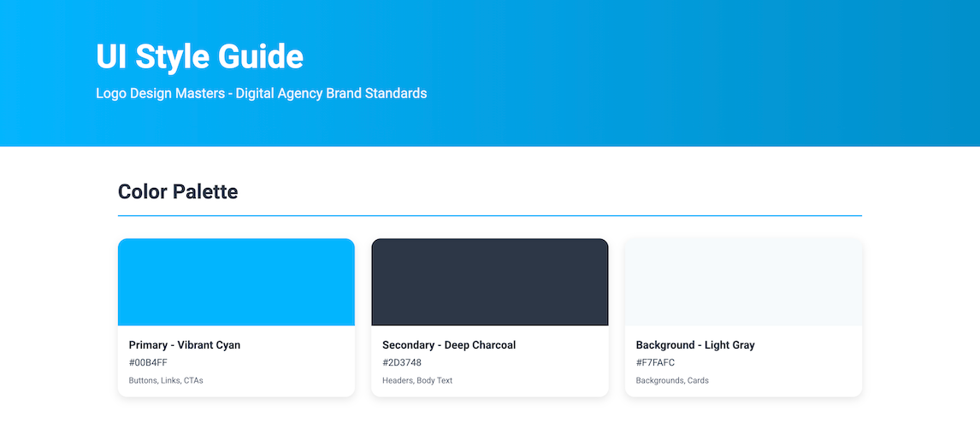Click the Backgrounds, Cards usage text
980x434 pixels.
(672, 380)
